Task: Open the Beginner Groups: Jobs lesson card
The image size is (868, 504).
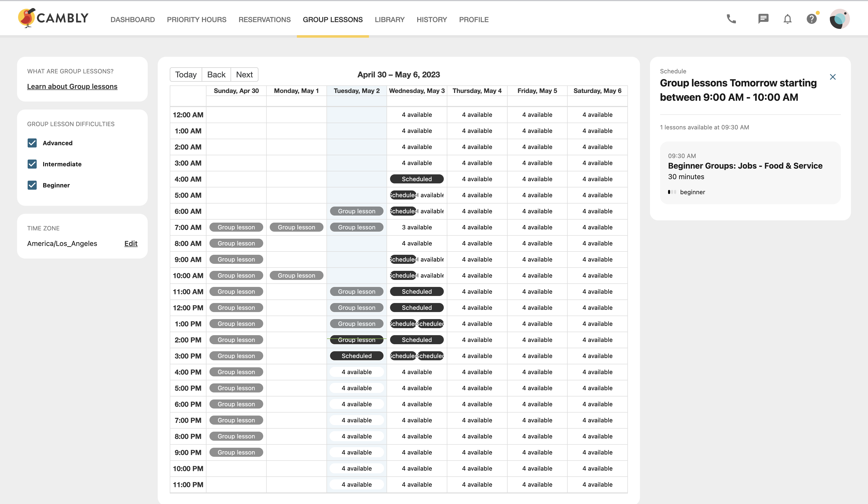Action: 750,173
